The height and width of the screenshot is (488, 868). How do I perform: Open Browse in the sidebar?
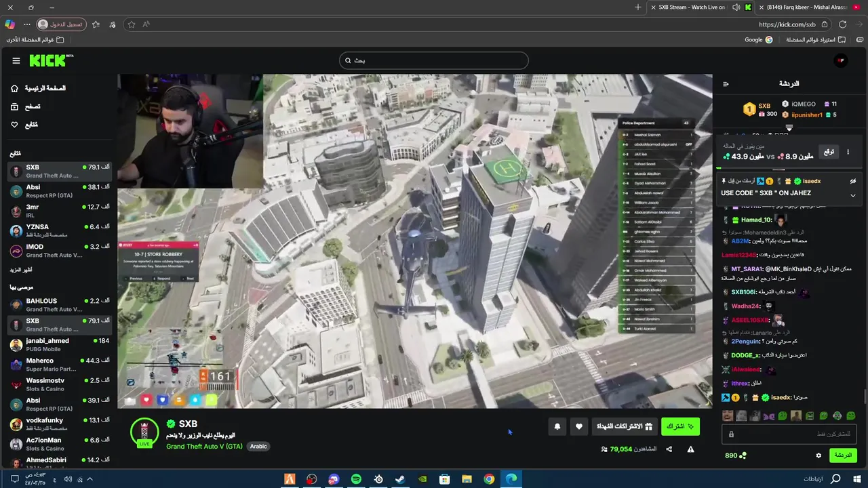pyautogui.click(x=25, y=106)
